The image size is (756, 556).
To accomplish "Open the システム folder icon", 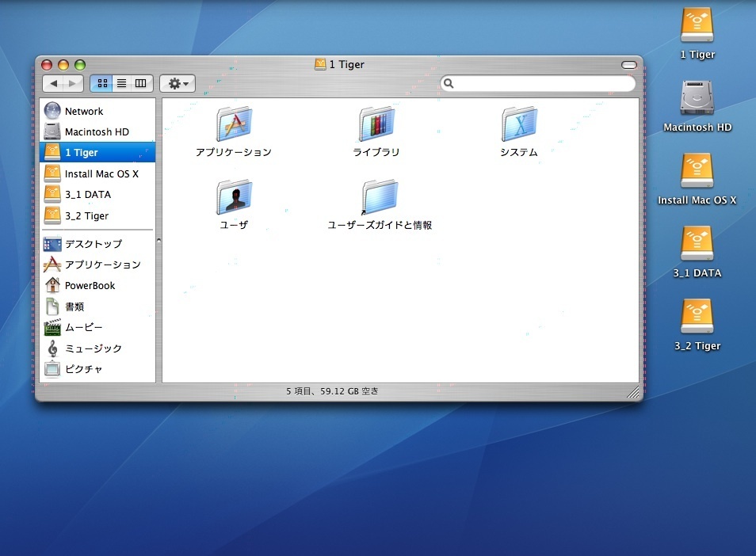I will click(x=519, y=125).
